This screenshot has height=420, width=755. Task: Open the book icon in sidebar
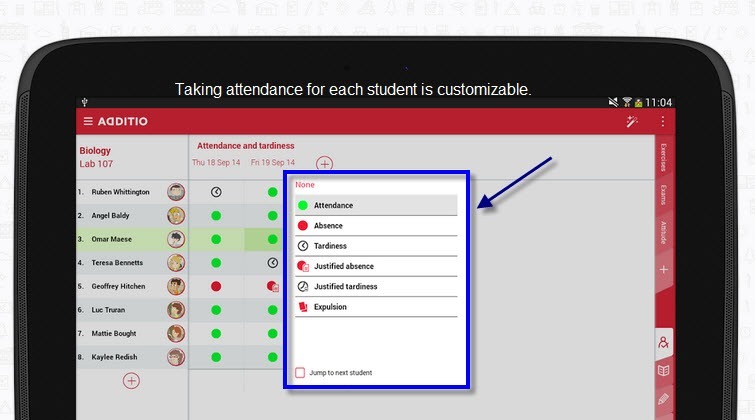pos(664,370)
